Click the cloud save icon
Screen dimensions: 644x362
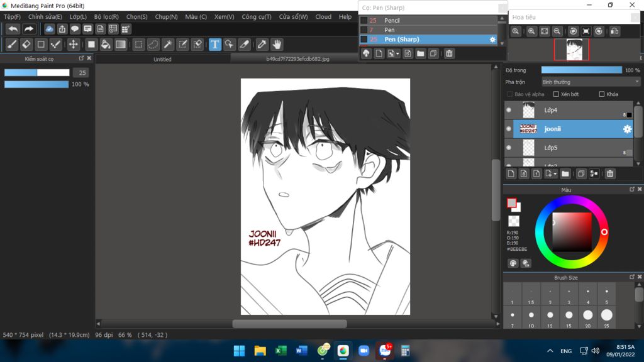[49, 29]
